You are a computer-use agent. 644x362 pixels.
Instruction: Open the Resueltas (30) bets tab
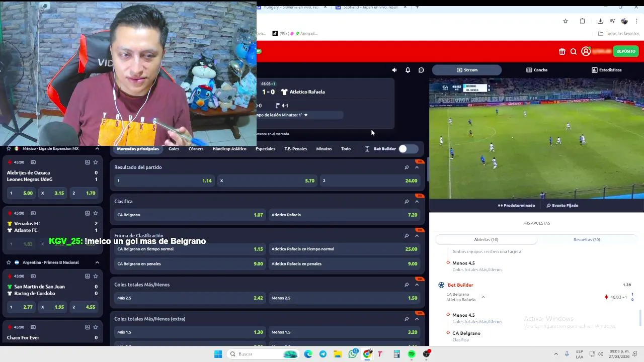coord(587,239)
